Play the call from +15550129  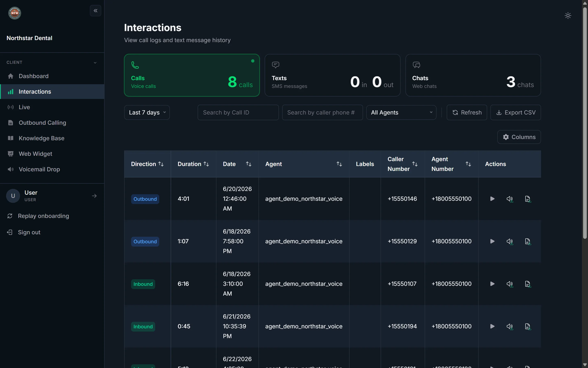click(x=492, y=241)
